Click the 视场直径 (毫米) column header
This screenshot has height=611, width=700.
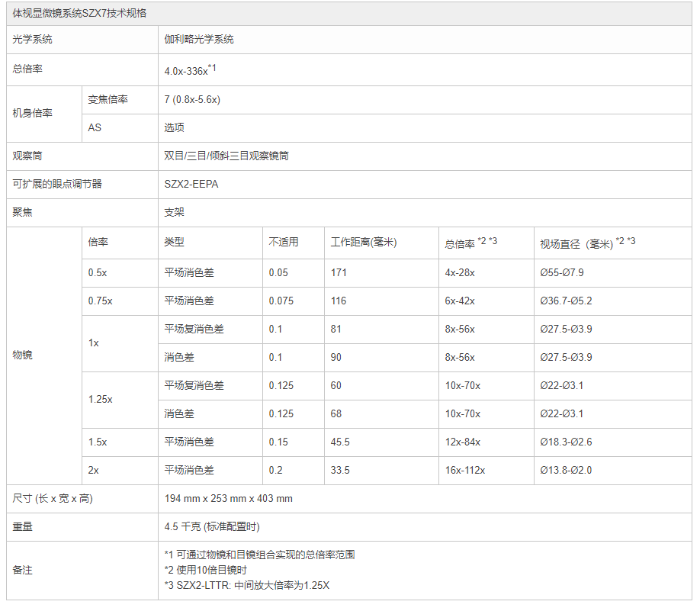pyautogui.click(x=587, y=243)
